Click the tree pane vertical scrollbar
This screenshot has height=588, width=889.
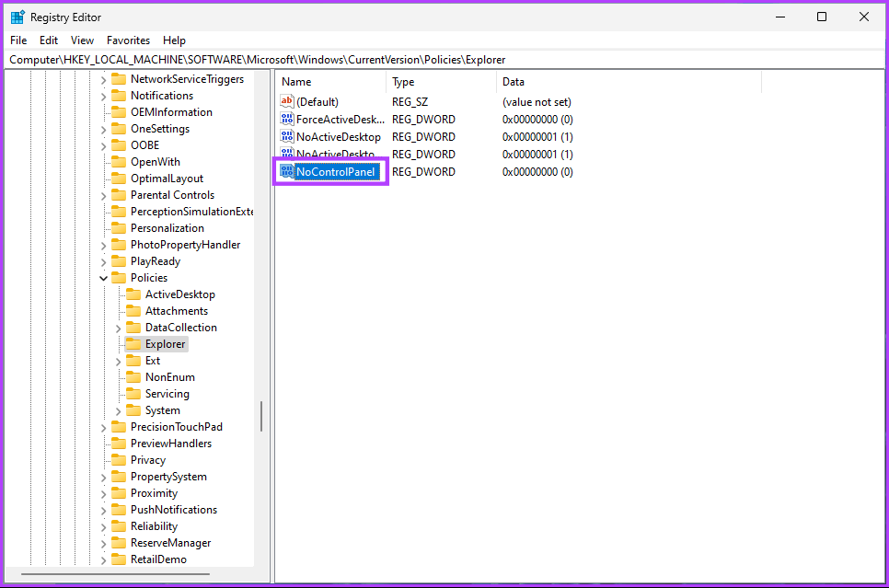260,416
